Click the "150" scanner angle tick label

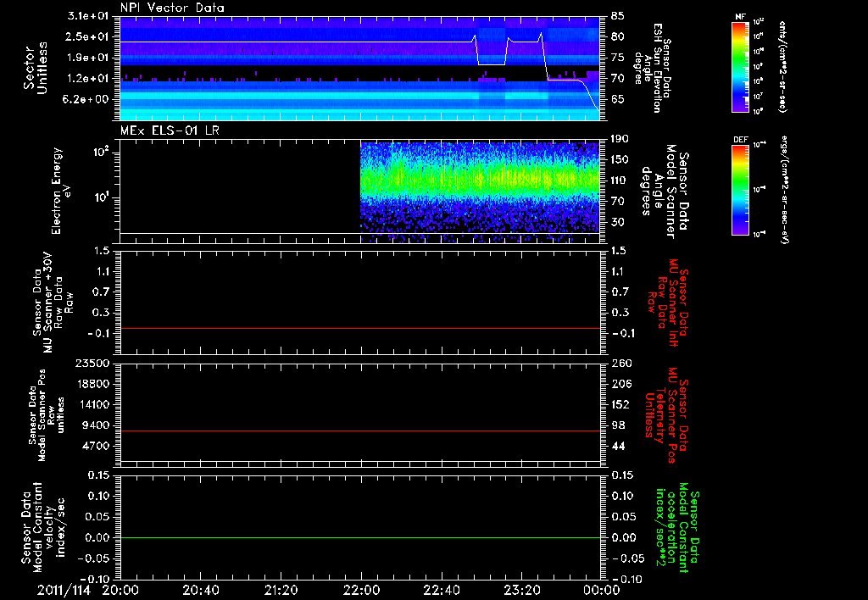tap(620, 159)
